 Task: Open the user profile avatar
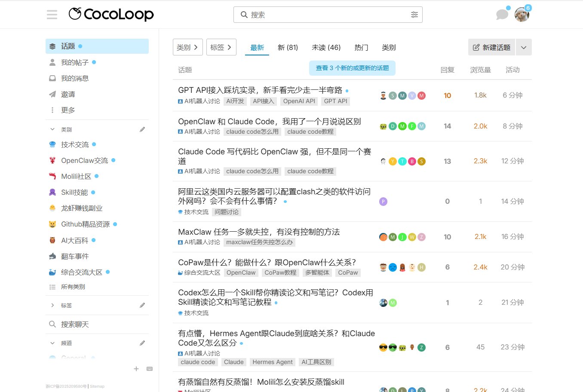click(522, 15)
